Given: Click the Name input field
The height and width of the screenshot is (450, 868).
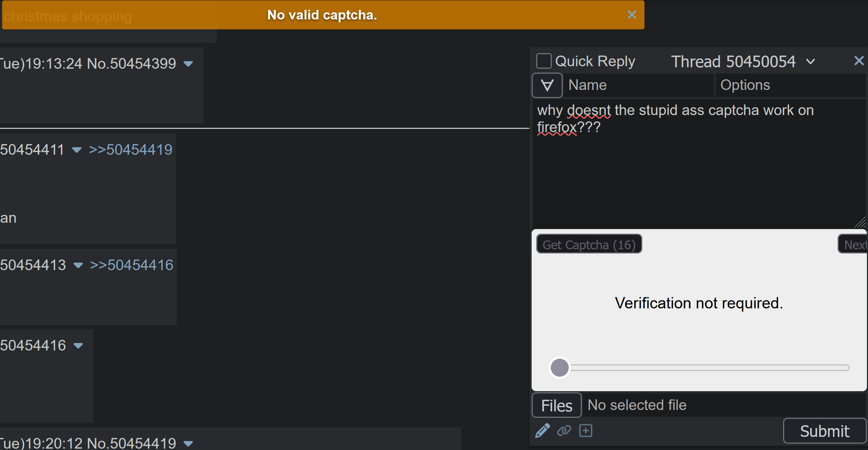Looking at the screenshot, I should (638, 85).
